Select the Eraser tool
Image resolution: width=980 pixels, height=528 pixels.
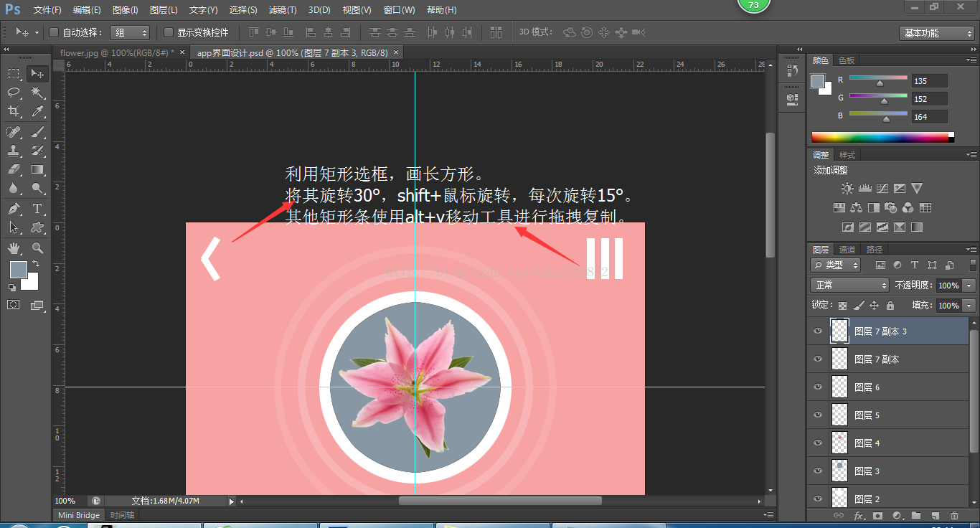point(14,170)
